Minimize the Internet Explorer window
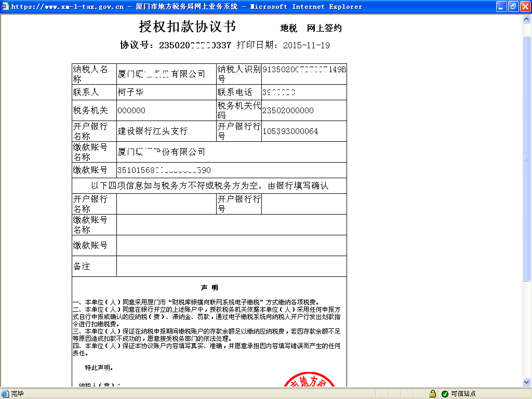This screenshot has width=532, height=399. click(501, 6)
